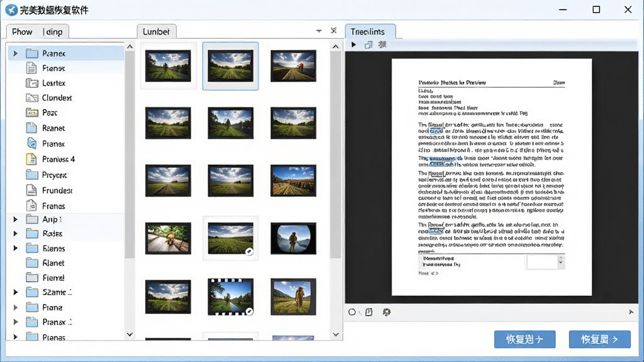The width and height of the screenshot is (644, 362).
Task: Select the film-strip framed river thumbnail
Action: coord(230,297)
